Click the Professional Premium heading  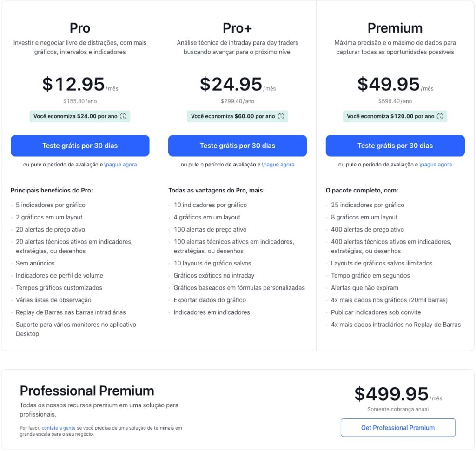coord(87,391)
